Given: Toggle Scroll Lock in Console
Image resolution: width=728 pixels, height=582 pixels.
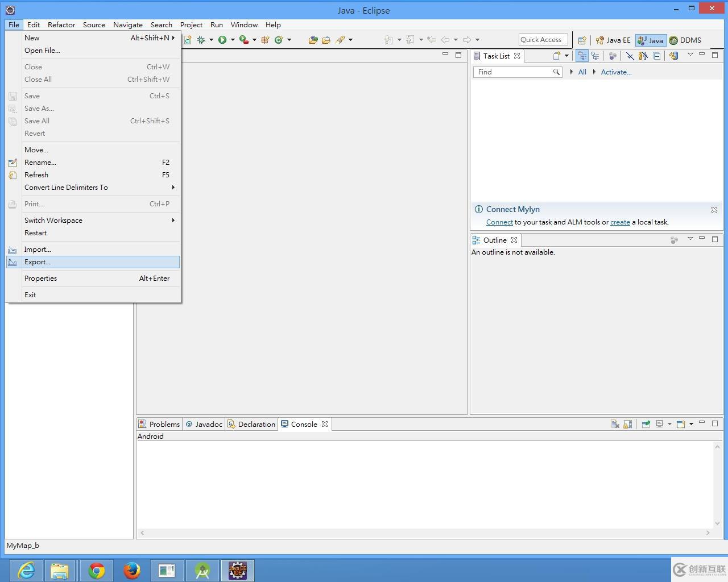Looking at the screenshot, I should [x=628, y=424].
